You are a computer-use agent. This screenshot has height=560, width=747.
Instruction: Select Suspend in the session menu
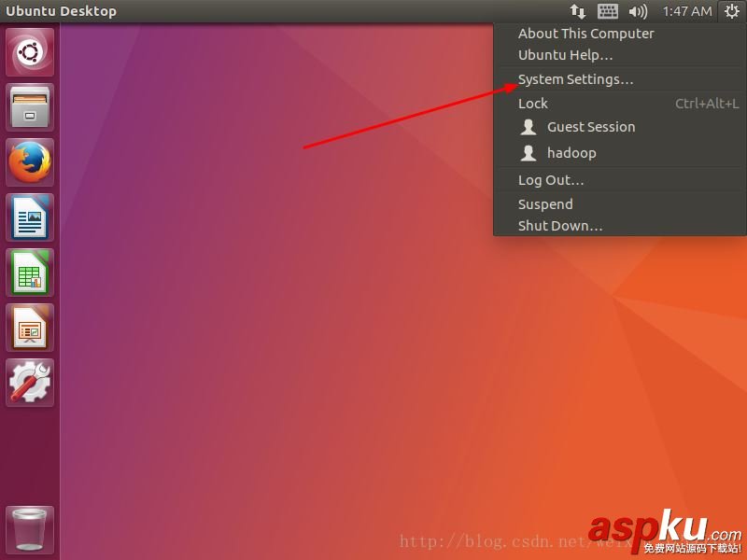click(x=620, y=203)
